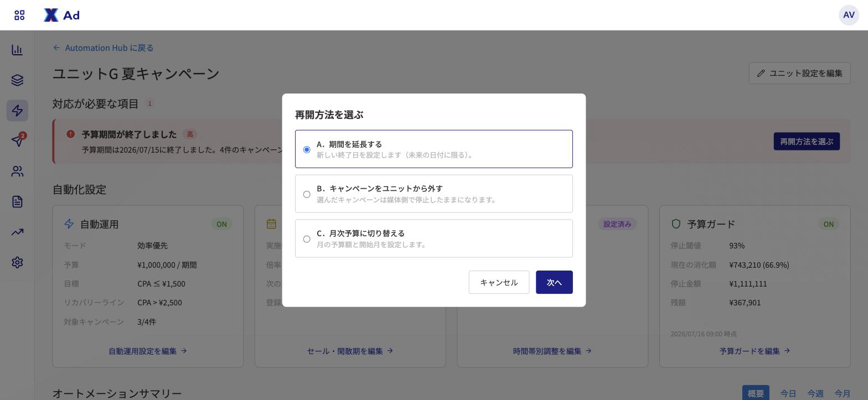Click the lightning icon on the 自動運用 card
Screen dimensions: 868x400
(69, 224)
